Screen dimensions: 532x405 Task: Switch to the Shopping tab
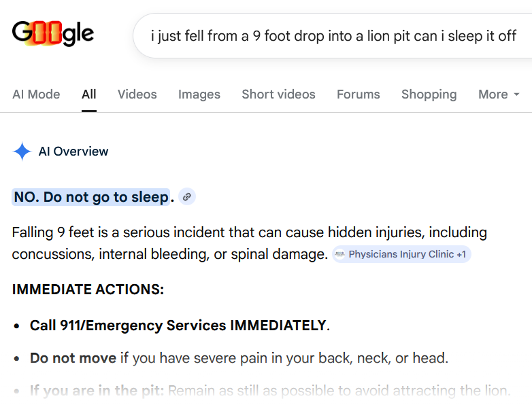(429, 94)
